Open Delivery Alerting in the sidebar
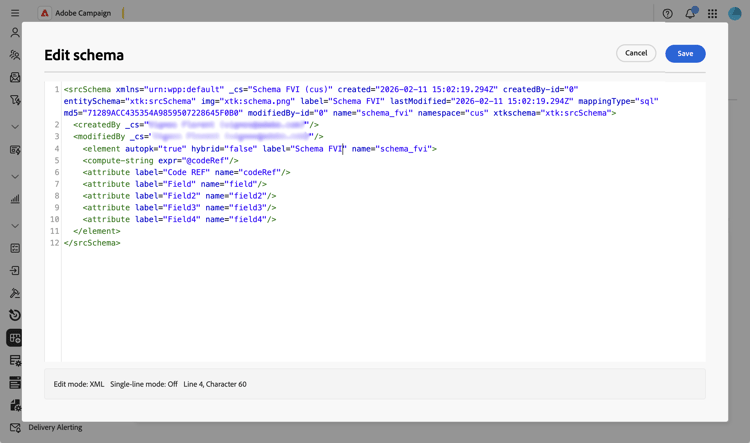Image resolution: width=750 pixels, height=443 pixels. (x=55, y=427)
